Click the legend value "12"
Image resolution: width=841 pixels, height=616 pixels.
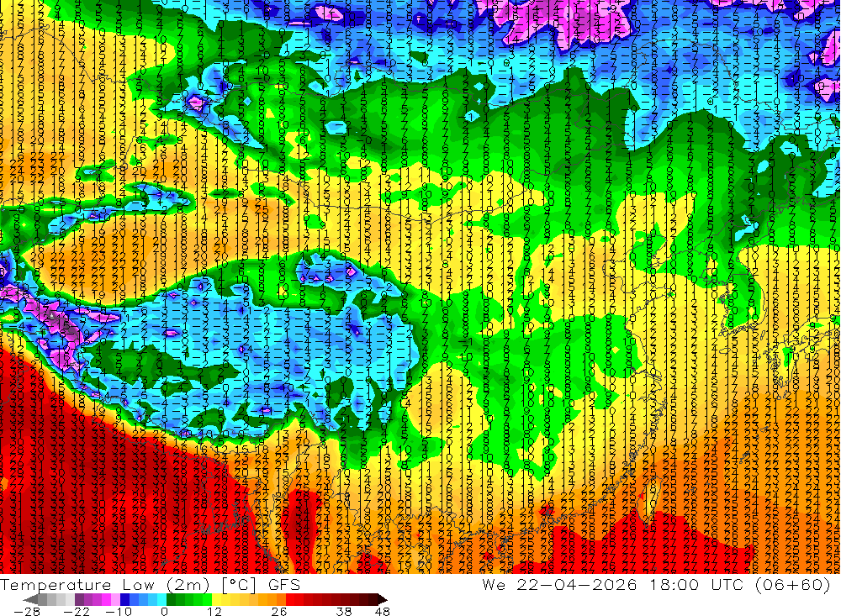[214, 611]
